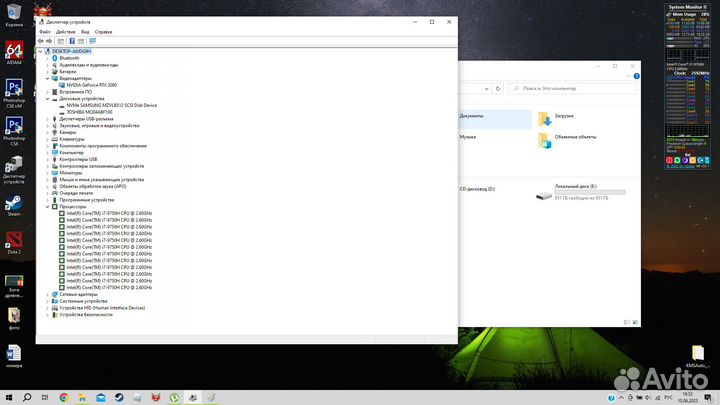Screen dimensions: 720x405
Task: Open Корзина on the desktop
Action: (14, 15)
